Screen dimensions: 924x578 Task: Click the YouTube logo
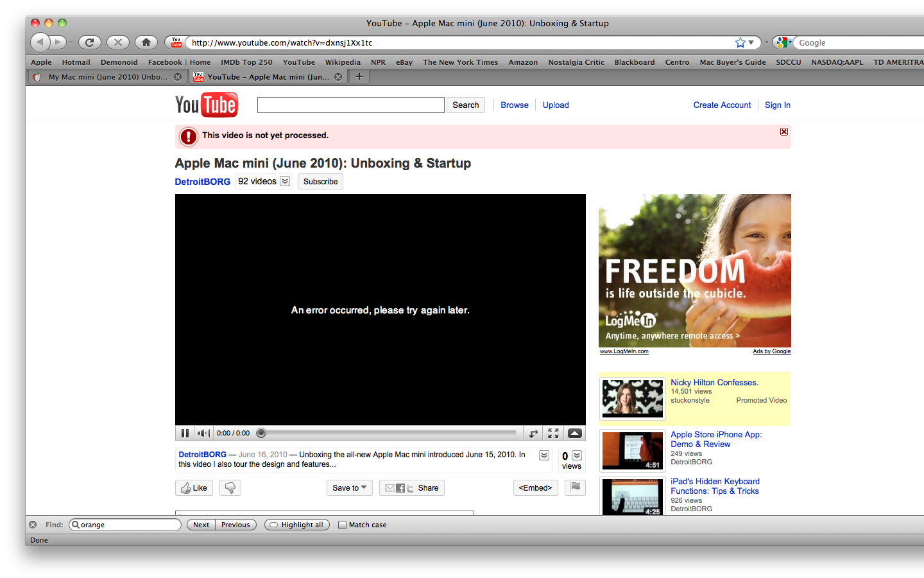pos(207,105)
